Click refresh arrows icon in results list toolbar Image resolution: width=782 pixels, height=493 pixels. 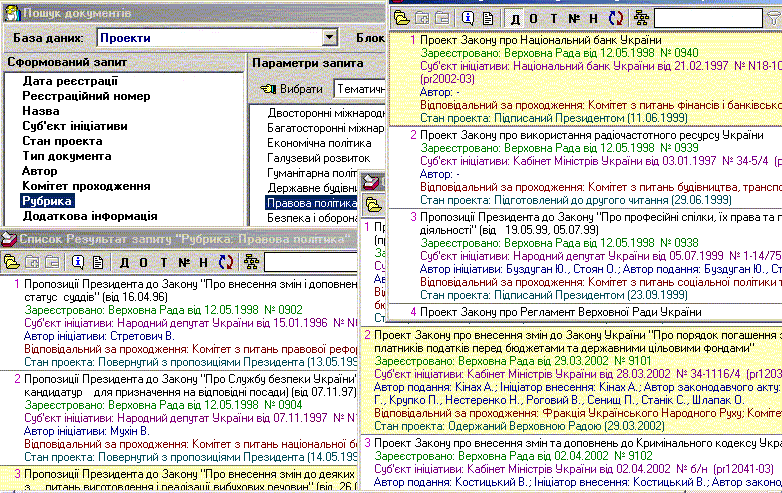(x=225, y=262)
